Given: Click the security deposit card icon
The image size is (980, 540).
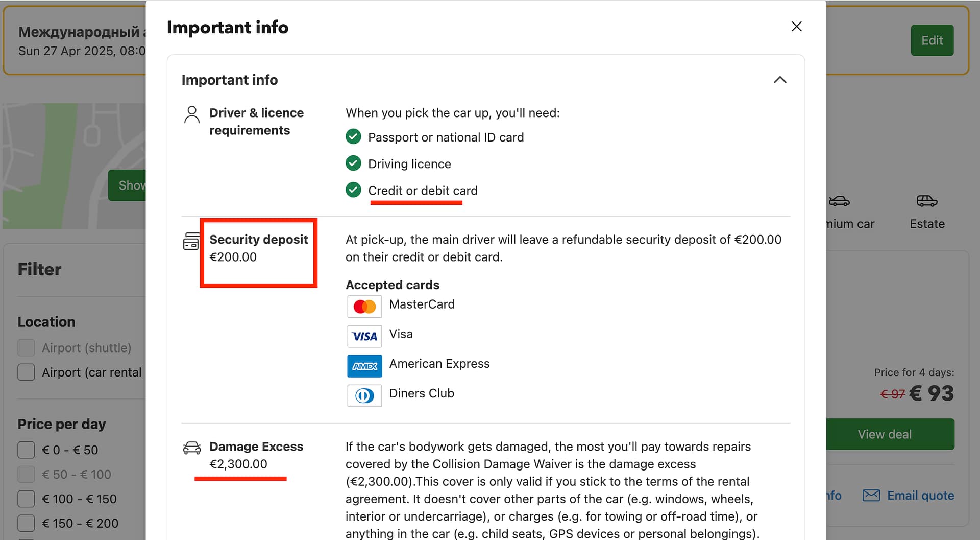Looking at the screenshot, I should 191,241.
